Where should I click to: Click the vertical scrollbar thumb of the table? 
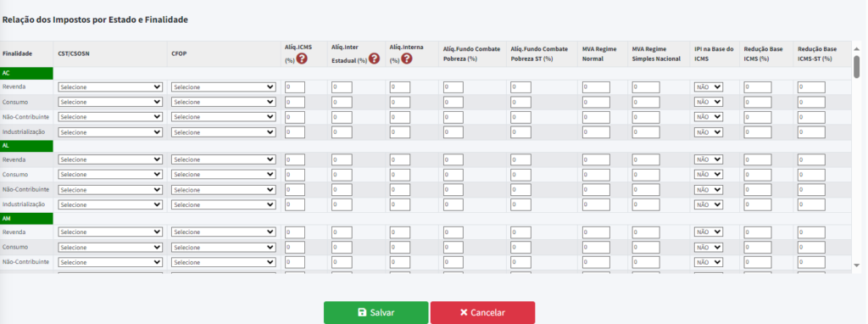click(x=856, y=66)
